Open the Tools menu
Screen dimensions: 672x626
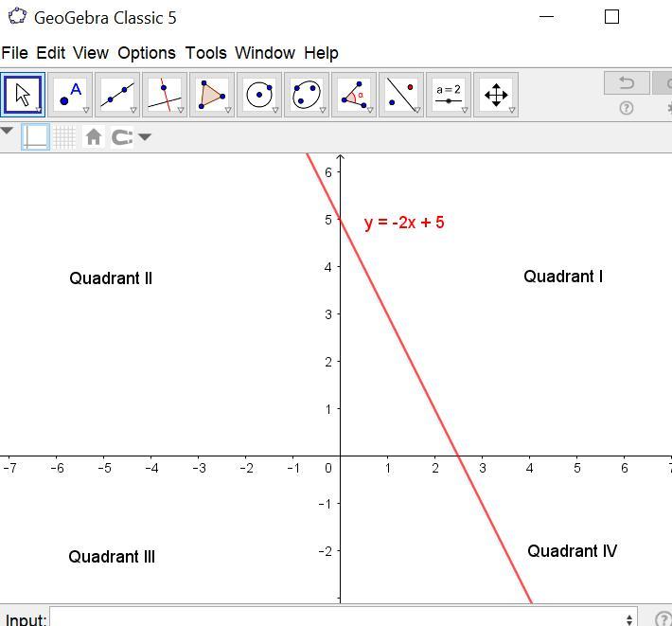tap(205, 53)
